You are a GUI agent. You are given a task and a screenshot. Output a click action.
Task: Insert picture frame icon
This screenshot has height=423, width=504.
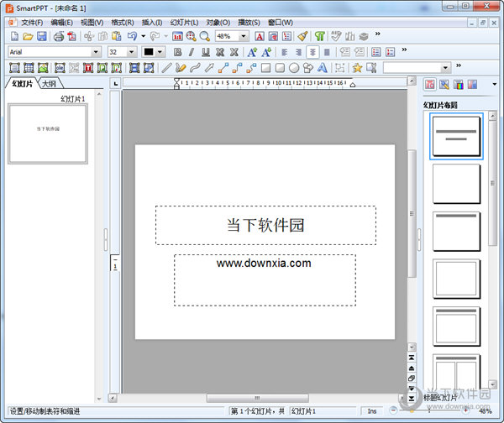point(43,68)
